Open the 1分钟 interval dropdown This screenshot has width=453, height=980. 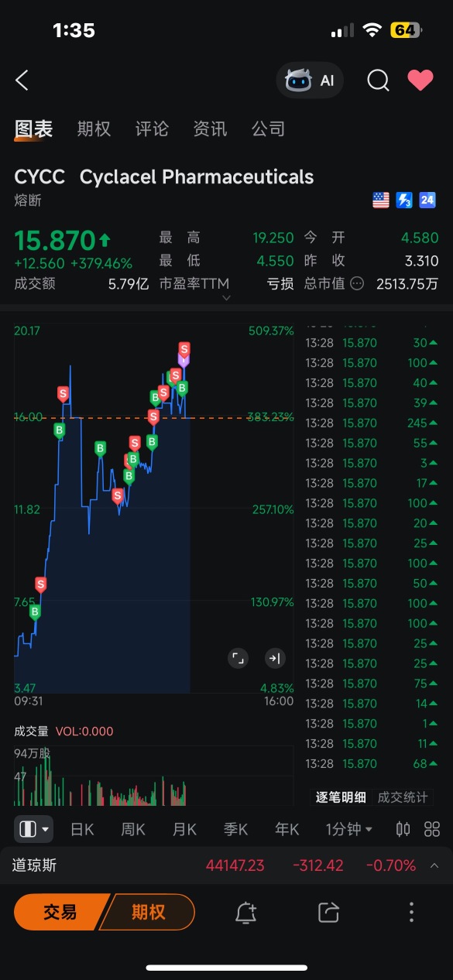(348, 829)
